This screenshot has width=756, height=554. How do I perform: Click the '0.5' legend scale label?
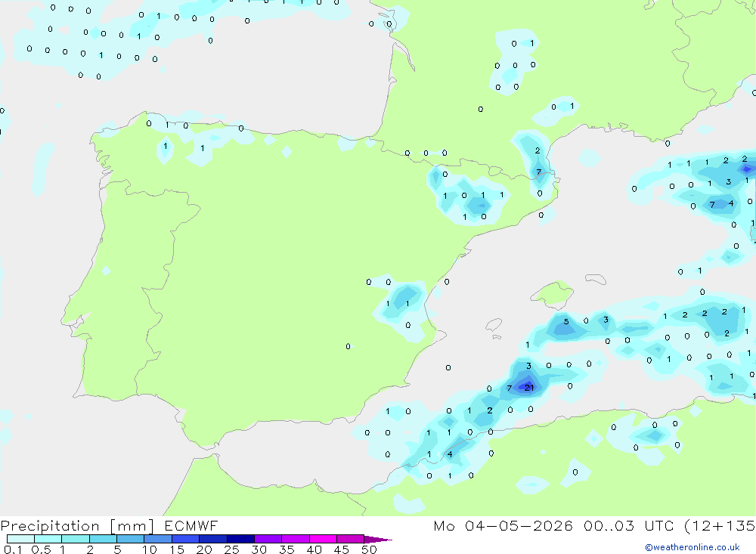point(41,549)
